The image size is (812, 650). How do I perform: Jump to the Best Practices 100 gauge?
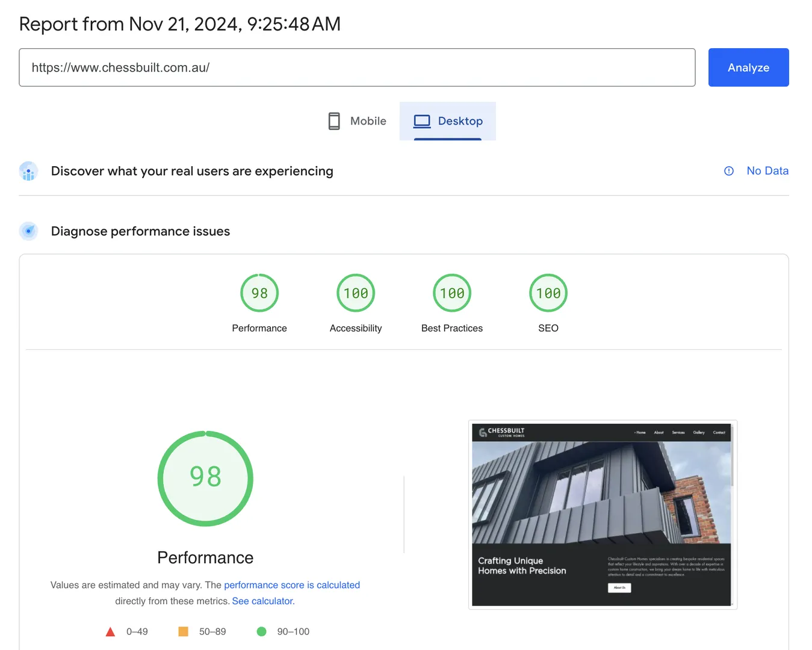click(452, 293)
